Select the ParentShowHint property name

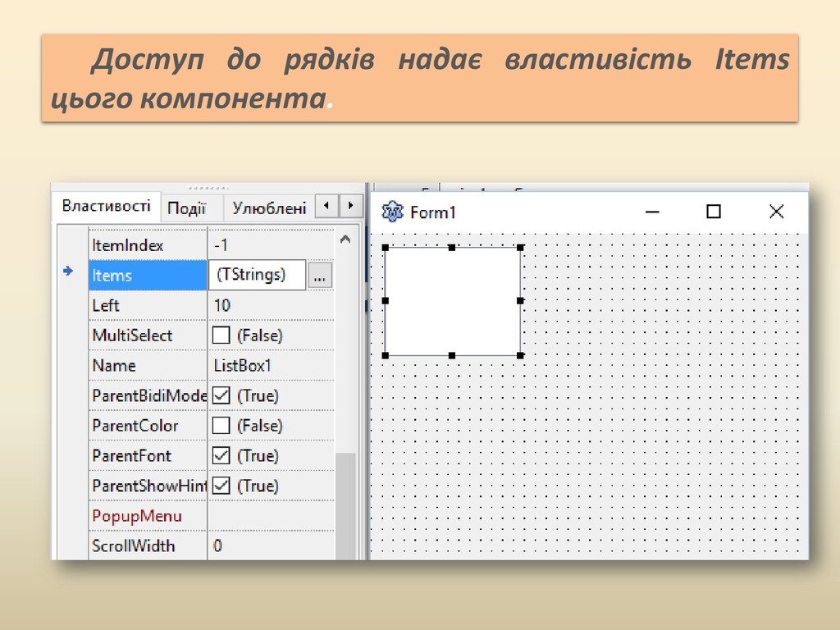point(149,486)
